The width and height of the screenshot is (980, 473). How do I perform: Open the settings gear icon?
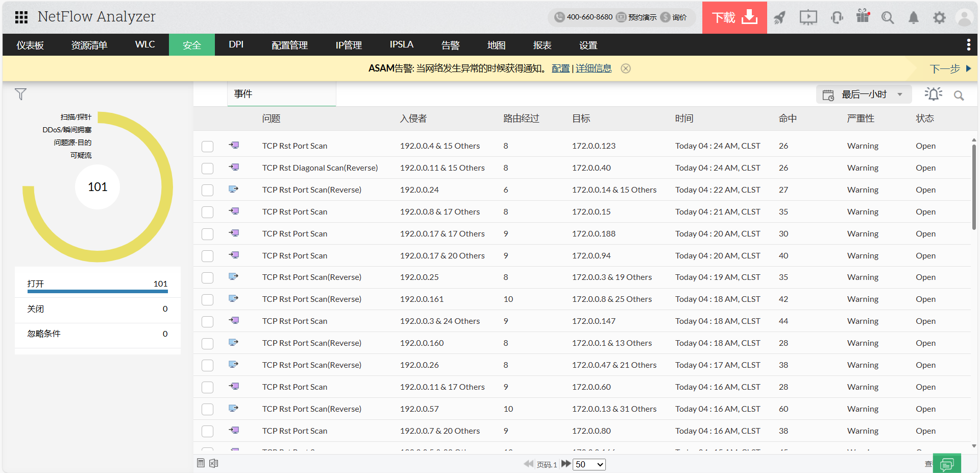click(939, 18)
